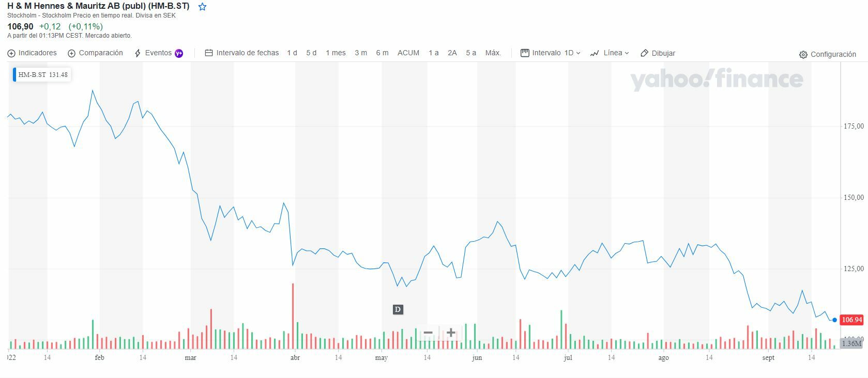Click the Comparación plus icon
This screenshot has height=378, width=868.
point(72,53)
